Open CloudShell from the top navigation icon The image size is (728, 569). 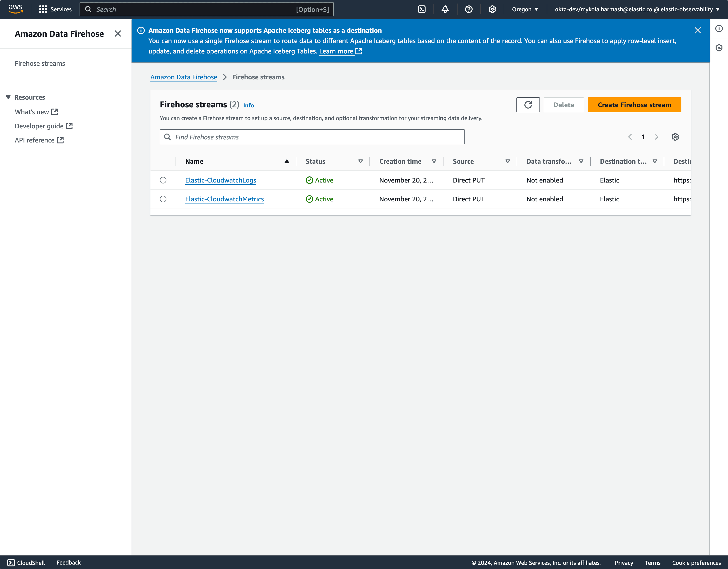point(422,9)
